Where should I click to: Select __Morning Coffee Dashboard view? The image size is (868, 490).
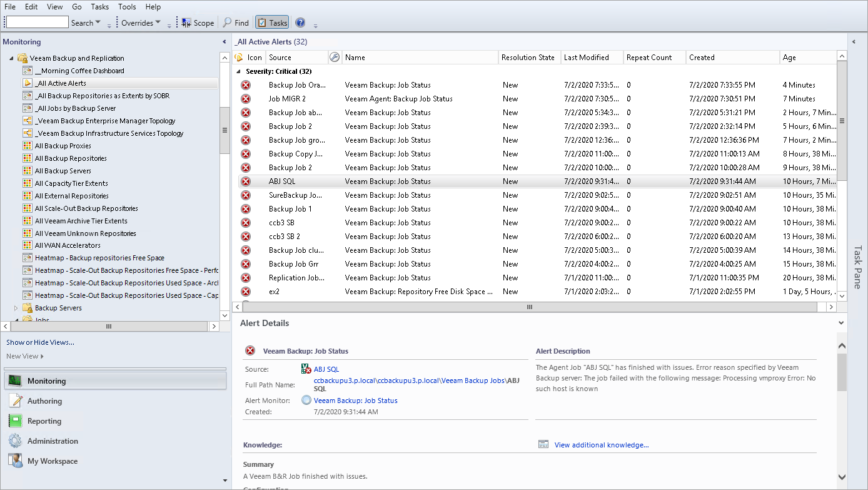click(x=79, y=71)
